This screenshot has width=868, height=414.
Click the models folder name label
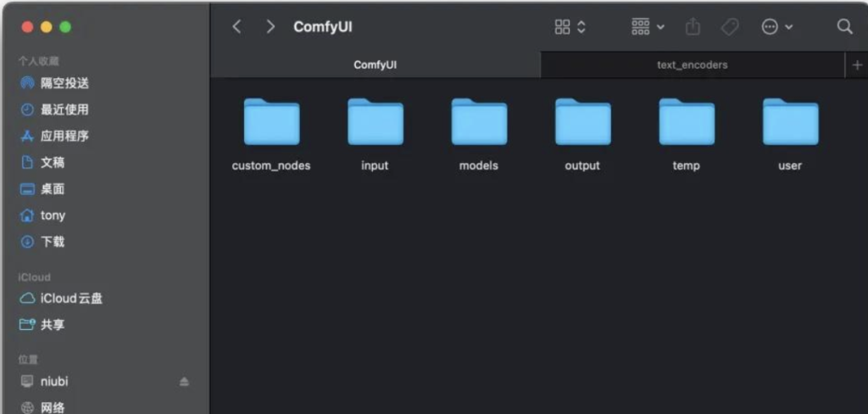479,165
